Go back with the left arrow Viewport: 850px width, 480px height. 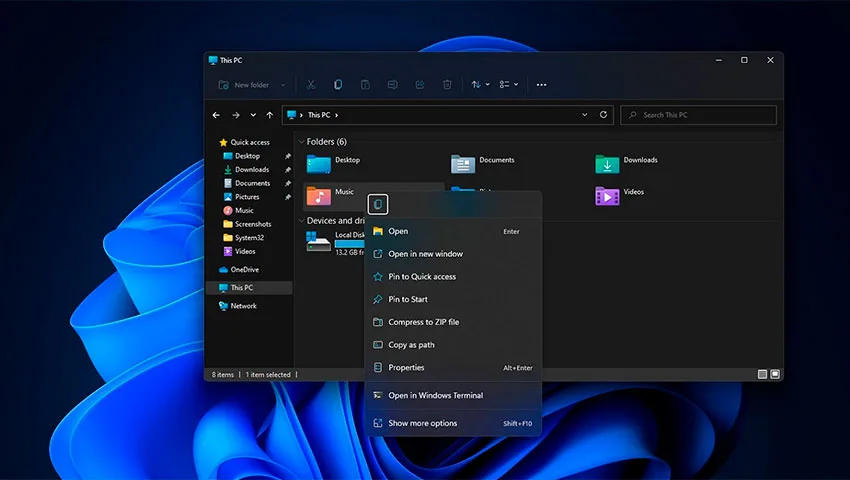pos(216,115)
